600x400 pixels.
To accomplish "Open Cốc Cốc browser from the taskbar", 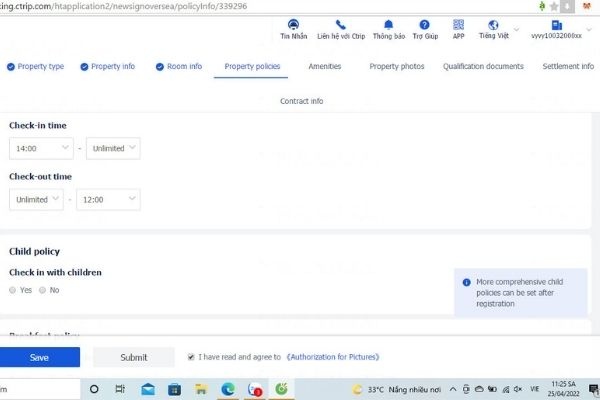I will point(281,389).
